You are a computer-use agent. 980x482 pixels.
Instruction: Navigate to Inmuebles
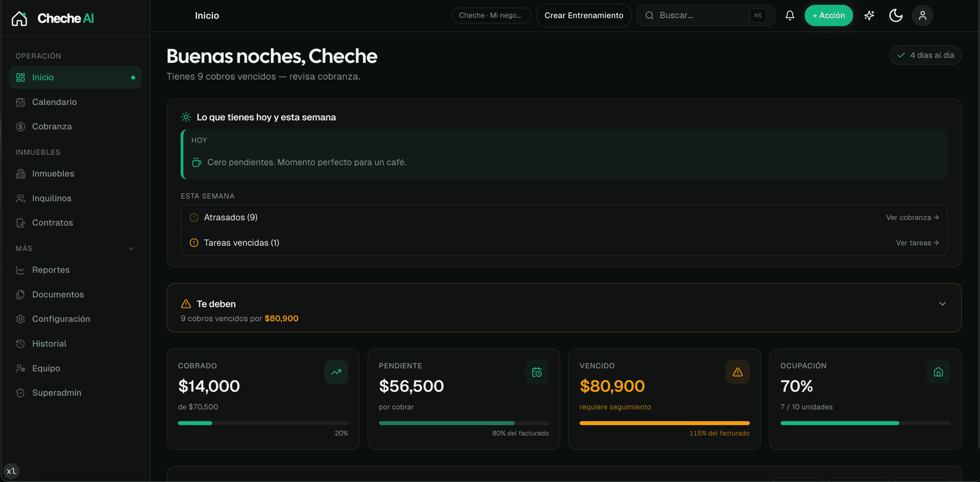click(x=75, y=174)
